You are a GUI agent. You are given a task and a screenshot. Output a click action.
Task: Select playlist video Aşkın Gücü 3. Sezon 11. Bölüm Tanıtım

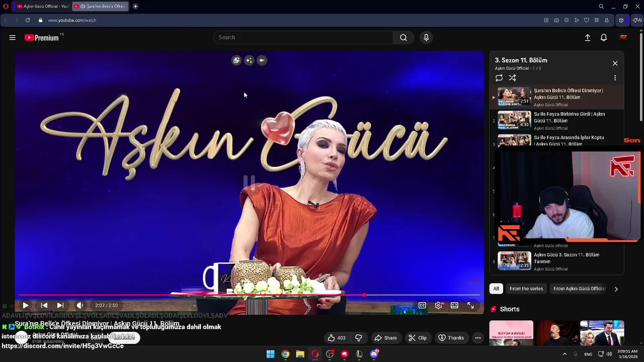(x=557, y=261)
